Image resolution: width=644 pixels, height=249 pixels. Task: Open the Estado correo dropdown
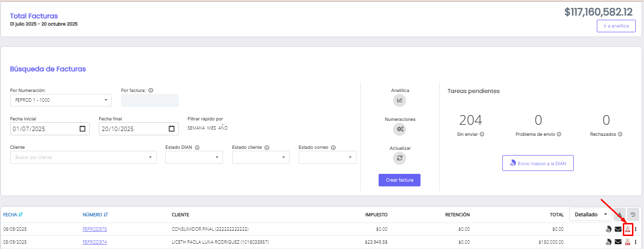(327, 157)
